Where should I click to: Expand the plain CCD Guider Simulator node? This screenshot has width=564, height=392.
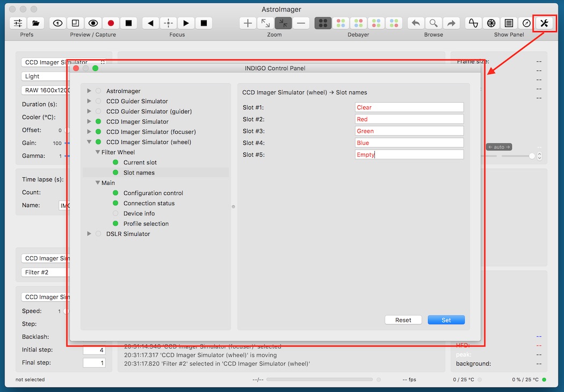click(89, 101)
